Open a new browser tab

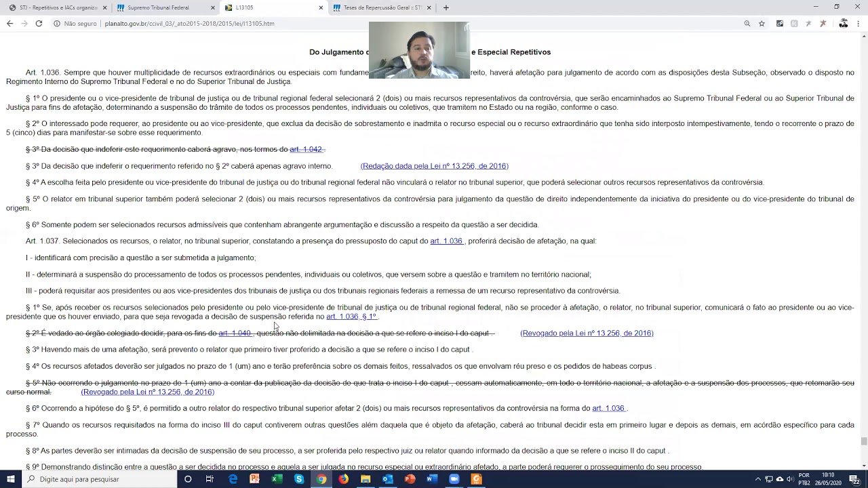point(446,7)
